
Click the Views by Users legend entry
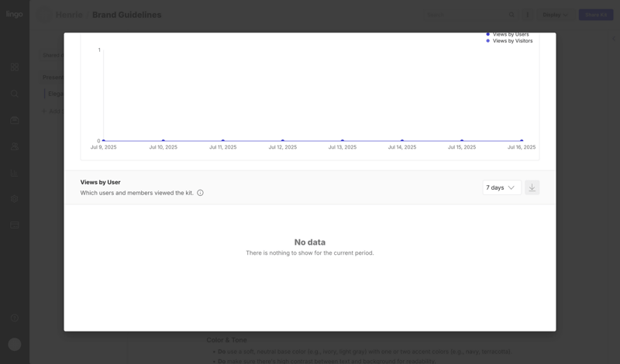(x=508, y=35)
